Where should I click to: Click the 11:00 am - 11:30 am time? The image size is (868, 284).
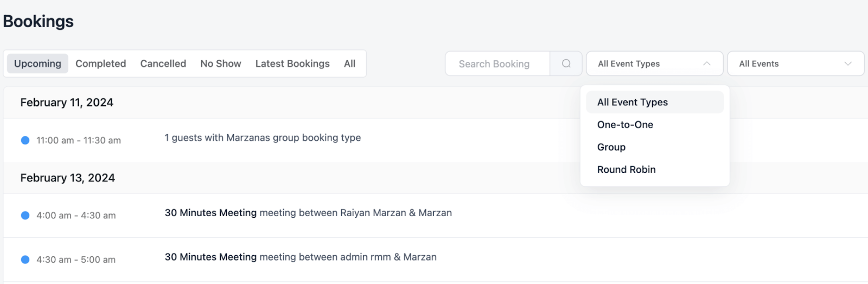pos(79,140)
